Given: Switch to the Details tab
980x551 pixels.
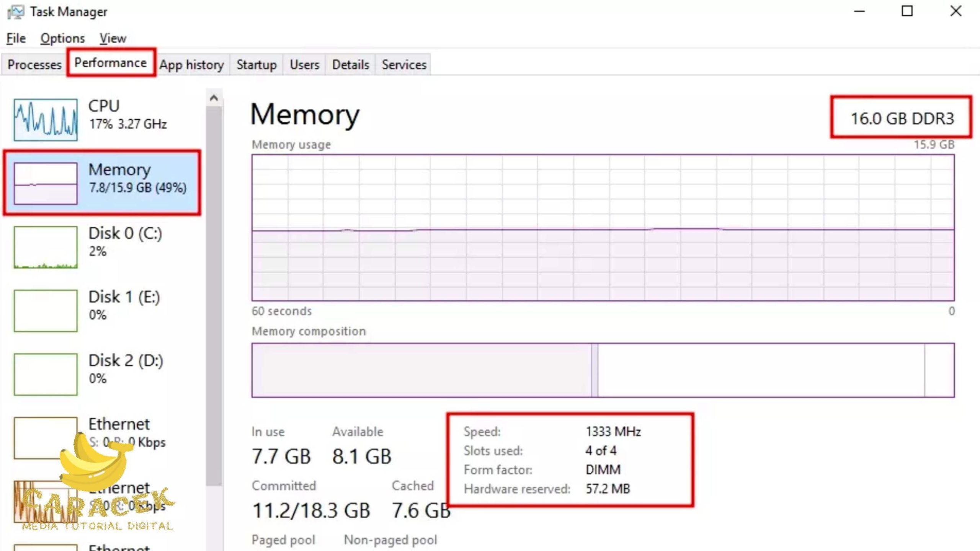Looking at the screenshot, I should tap(350, 64).
